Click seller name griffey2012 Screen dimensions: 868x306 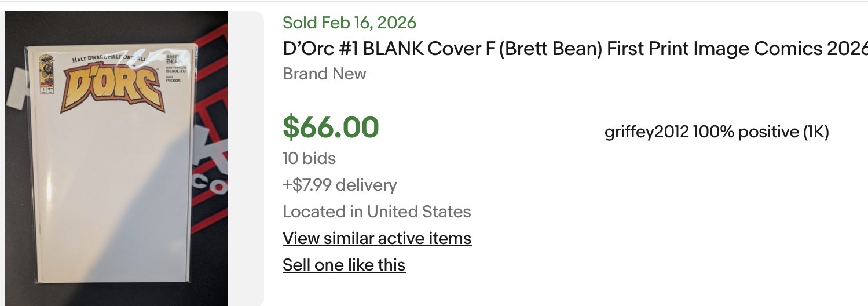[646, 132]
